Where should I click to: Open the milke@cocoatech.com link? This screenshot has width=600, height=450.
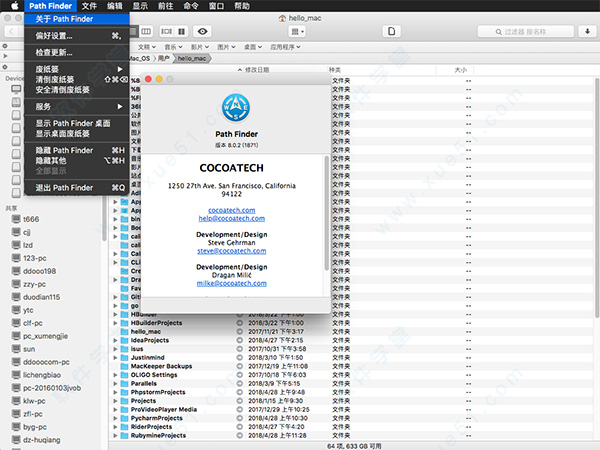pos(232,284)
